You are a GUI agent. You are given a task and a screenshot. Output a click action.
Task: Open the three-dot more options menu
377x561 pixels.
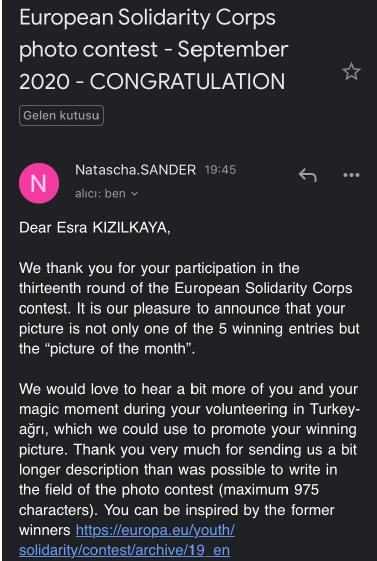pos(351,175)
